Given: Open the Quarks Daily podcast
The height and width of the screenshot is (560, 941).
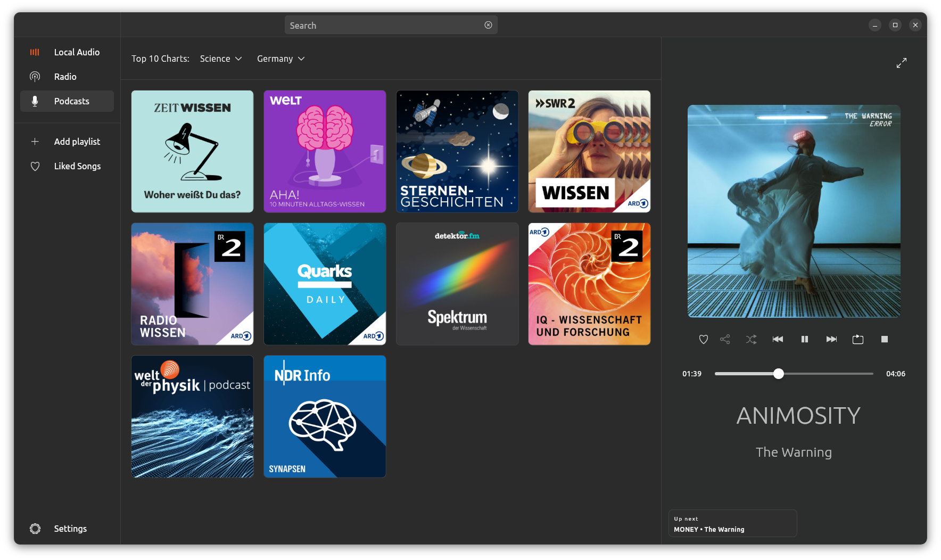Looking at the screenshot, I should pyautogui.click(x=325, y=284).
